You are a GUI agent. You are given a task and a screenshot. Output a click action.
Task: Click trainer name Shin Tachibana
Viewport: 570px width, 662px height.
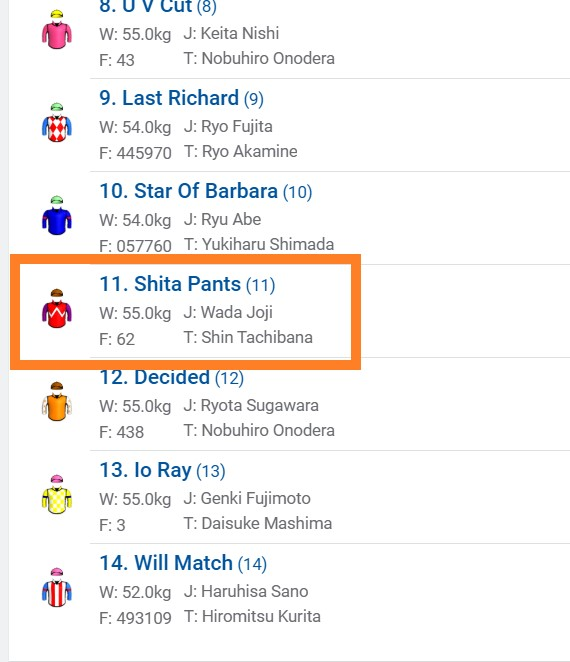tap(257, 337)
